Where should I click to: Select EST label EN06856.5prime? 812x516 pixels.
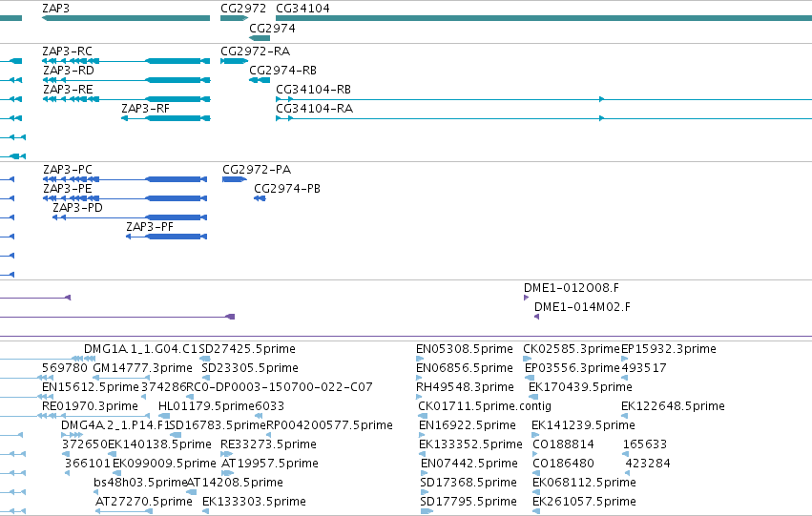click(465, 368)
